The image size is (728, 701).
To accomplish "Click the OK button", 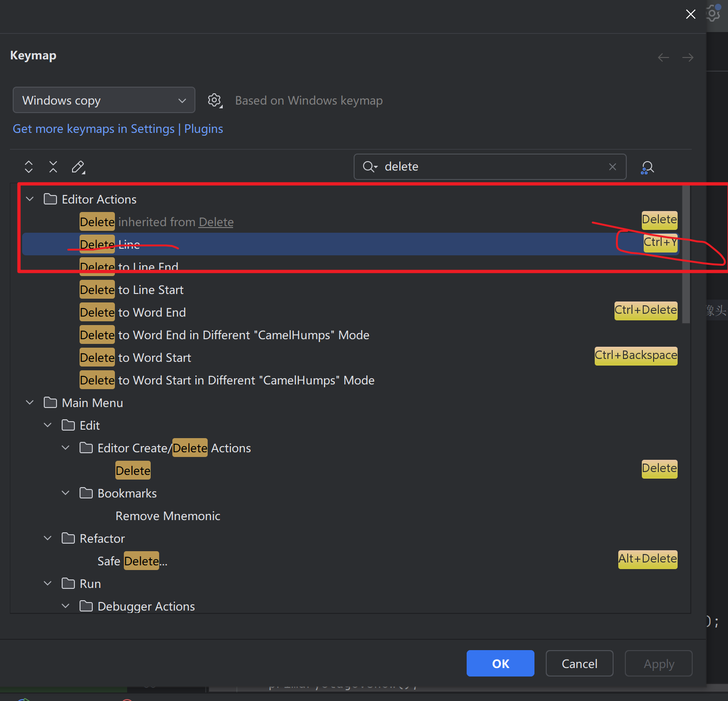I will [x=501, y=663].
